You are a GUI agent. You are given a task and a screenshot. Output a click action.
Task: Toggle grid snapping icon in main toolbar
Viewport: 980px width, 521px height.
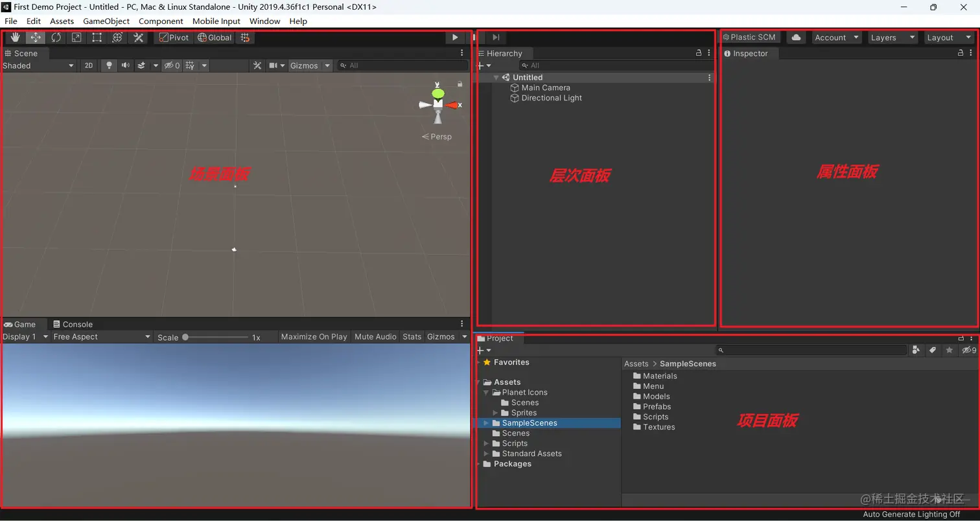tap(245, 38)
